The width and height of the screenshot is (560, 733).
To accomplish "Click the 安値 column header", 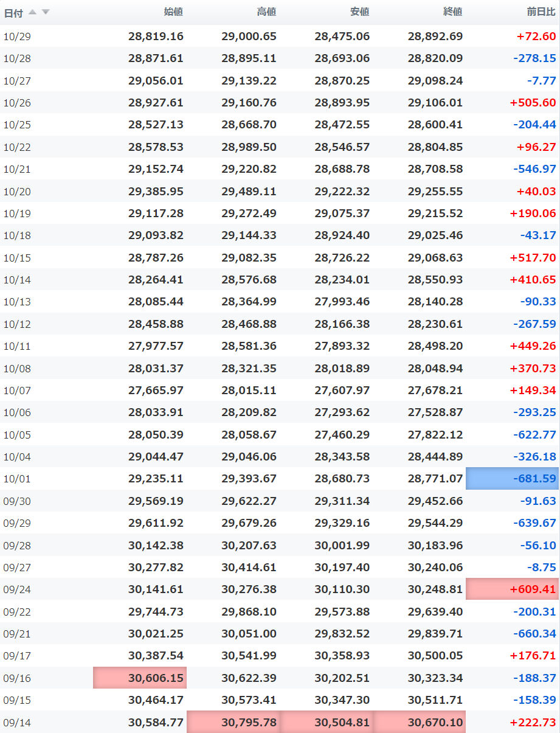I will [x=360, y=12].
